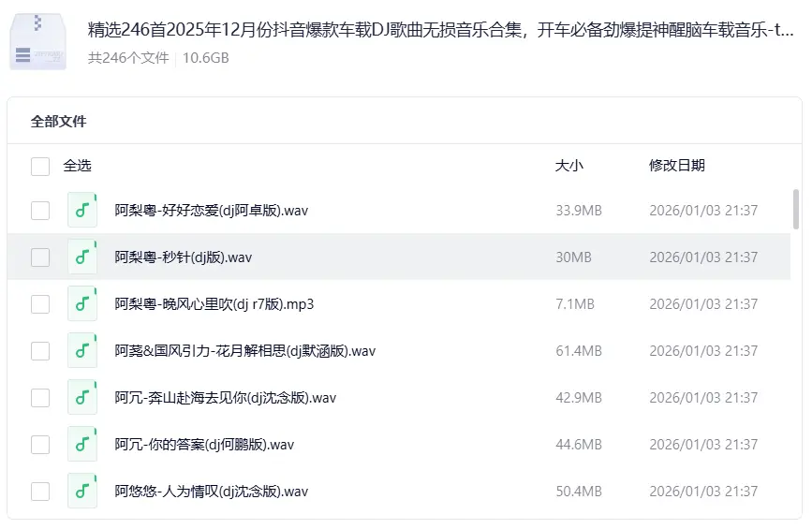Click music icon for 阿梨粤-好好恋爱(dj阿卓版).wav
Image resolution: width=812 pixels, height=529 pixels.
[x=82, y=210]
